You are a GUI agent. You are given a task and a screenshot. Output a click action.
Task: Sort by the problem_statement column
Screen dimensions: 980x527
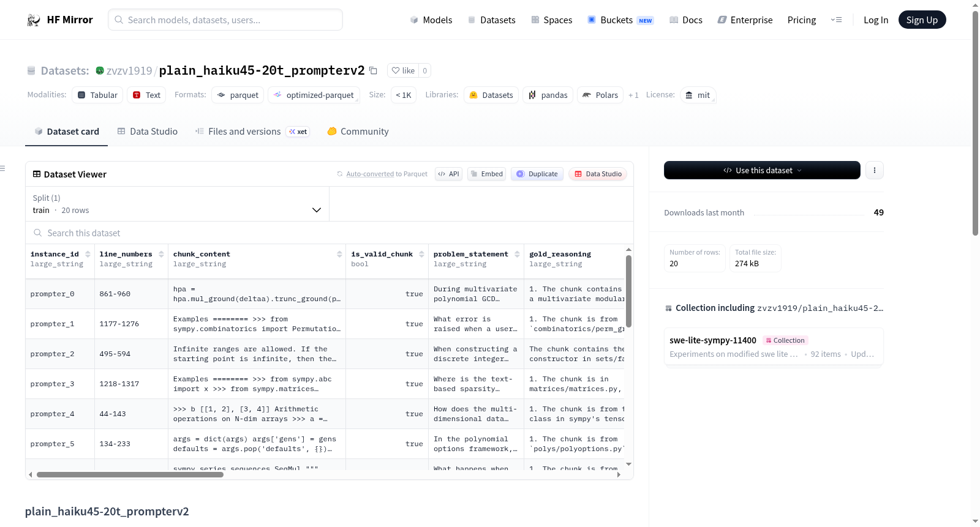click(517, 254)
